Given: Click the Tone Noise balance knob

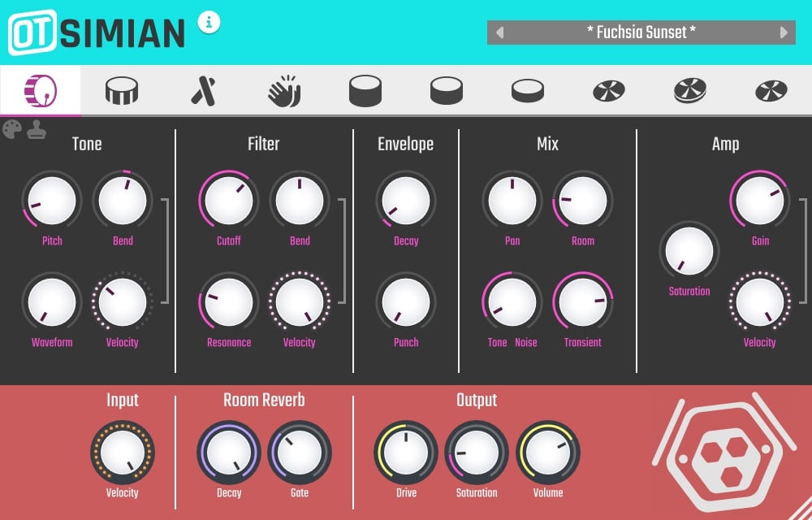Looking at the screenshot, I should click(512, 302).
